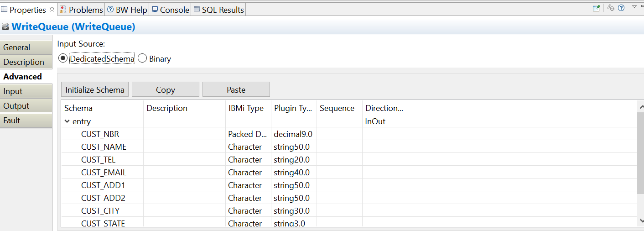The width and height of the screenshot is (644, 231).
Task: Select the DedicatedSchema radio button
Action: [63, 58]
